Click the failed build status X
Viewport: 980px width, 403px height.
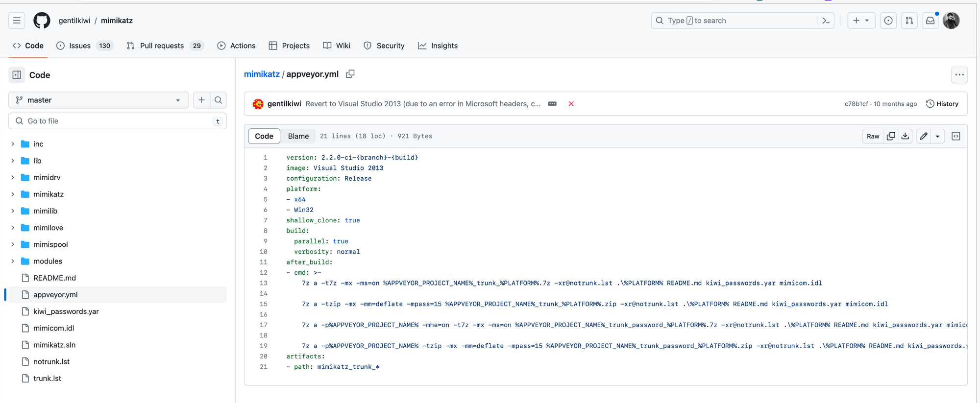coord(571,104)
